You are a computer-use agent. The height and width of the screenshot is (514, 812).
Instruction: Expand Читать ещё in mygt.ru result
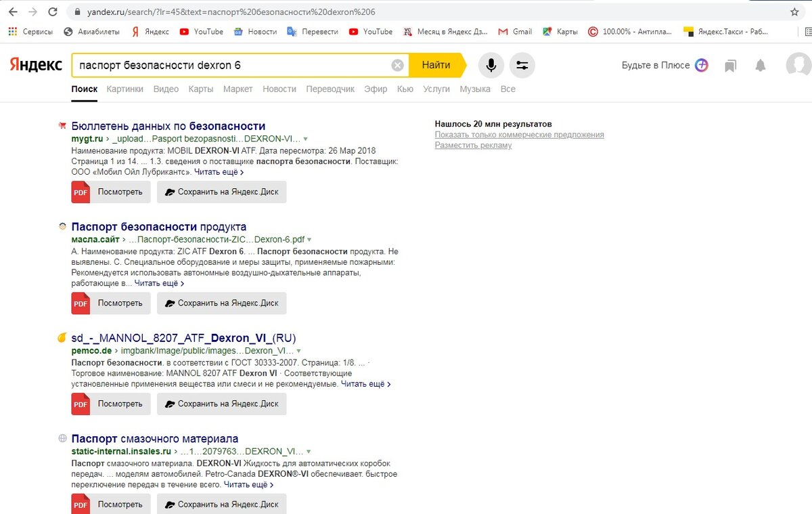tap(219, 172)
